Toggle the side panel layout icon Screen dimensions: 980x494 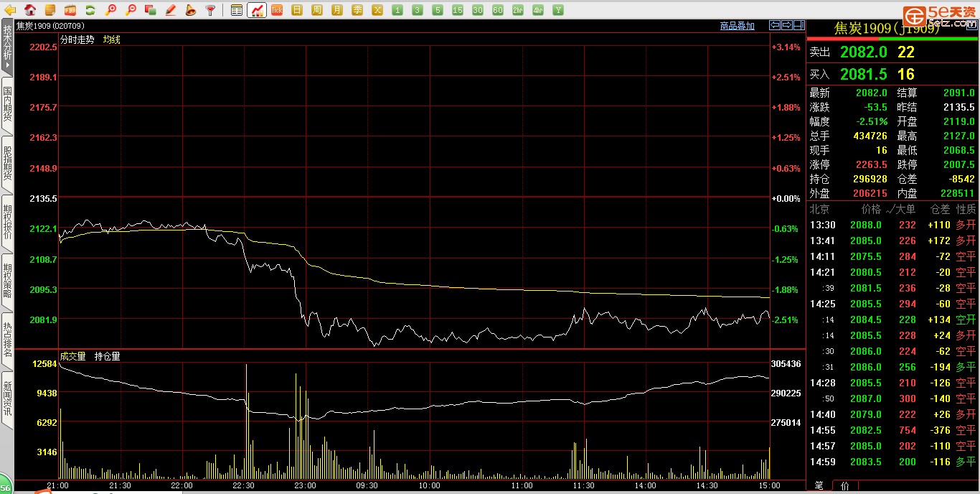[799, 25]
